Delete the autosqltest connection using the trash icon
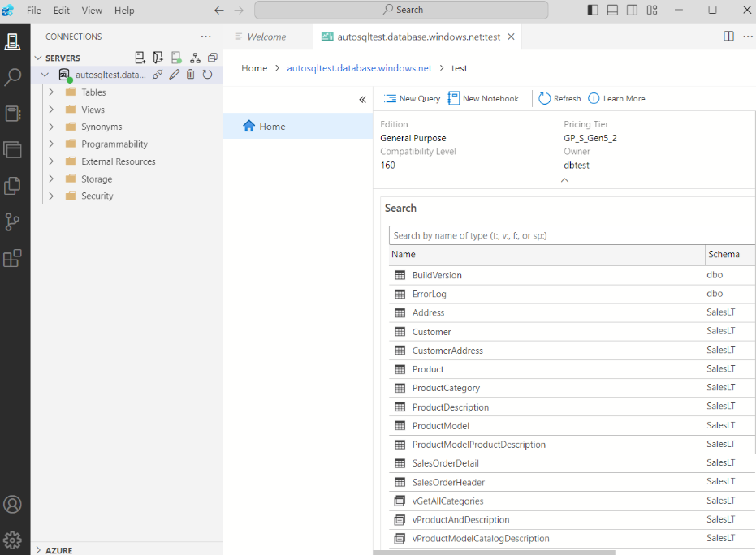756x555 pixels. pyautogui.click(x=191, y=74)
